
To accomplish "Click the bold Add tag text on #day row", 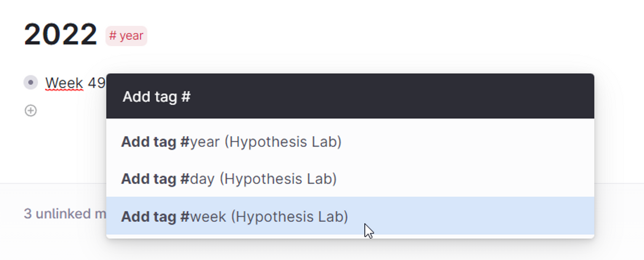I will 148,179.
